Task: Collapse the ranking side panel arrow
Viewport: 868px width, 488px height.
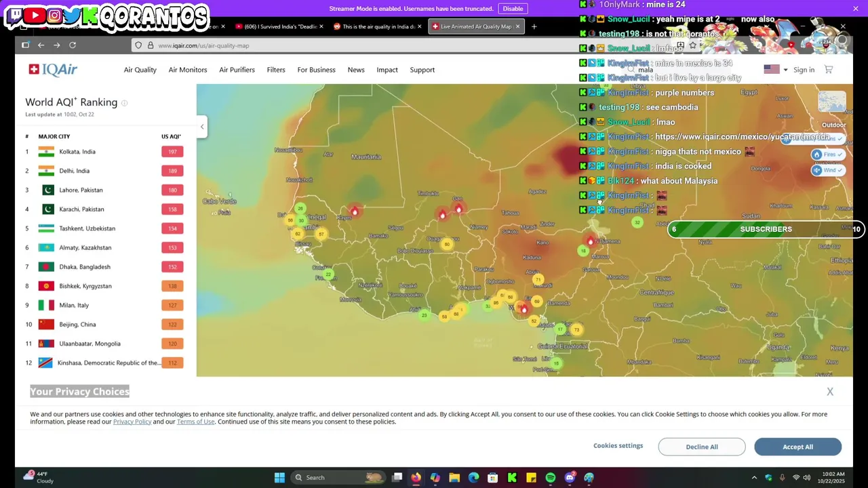Action: [x=201, y=127]
